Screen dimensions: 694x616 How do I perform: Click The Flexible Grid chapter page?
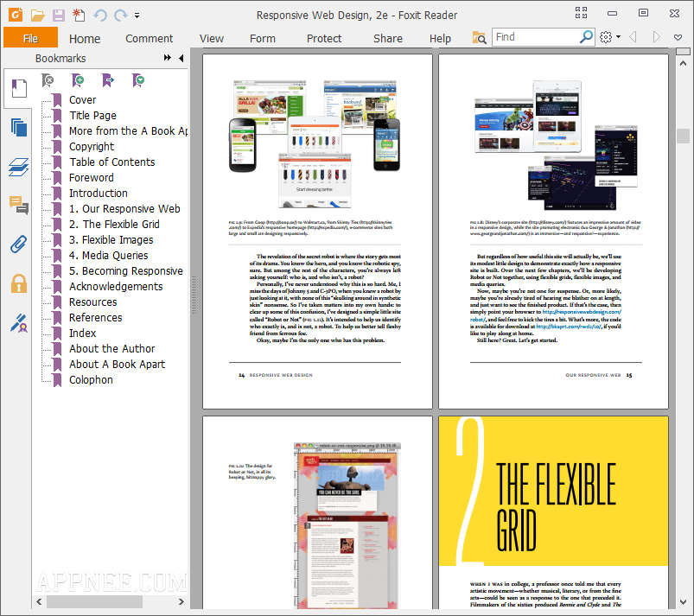click(553, 512)
